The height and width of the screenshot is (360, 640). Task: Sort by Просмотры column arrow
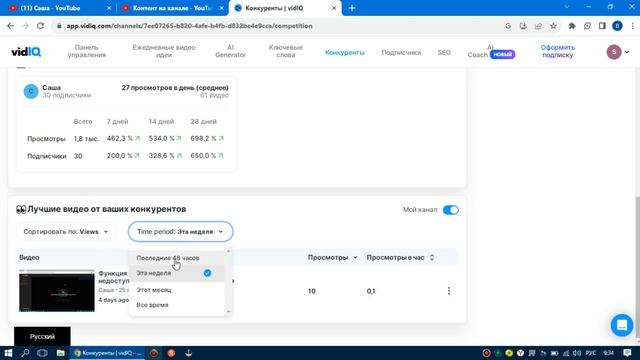[355, 258]
